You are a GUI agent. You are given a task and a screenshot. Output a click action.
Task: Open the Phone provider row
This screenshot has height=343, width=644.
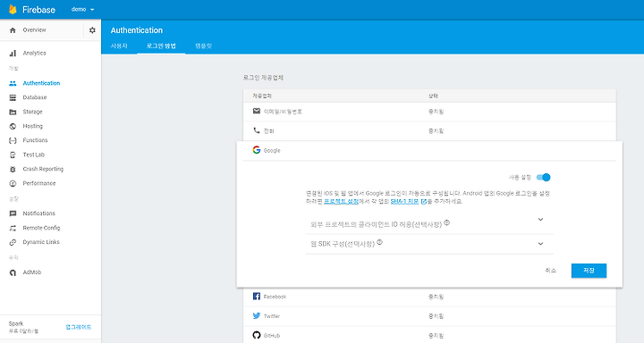click(429, 131)
